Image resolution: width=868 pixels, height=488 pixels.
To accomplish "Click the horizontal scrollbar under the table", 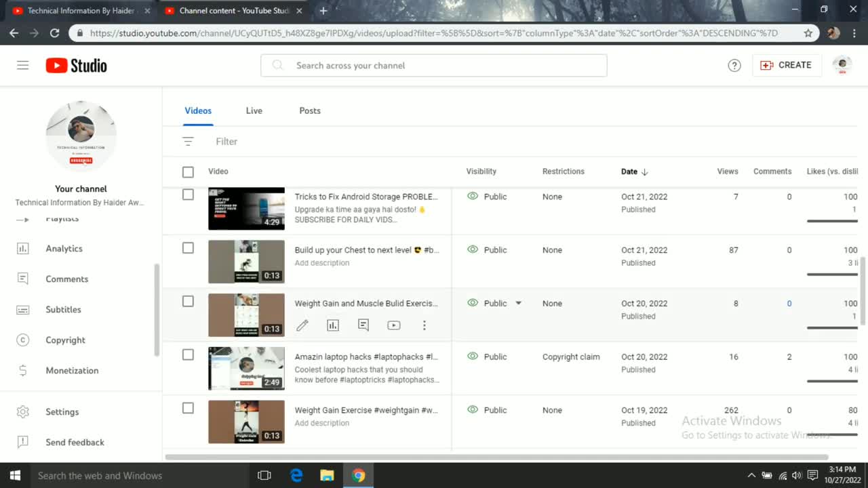I will (496, 457).
